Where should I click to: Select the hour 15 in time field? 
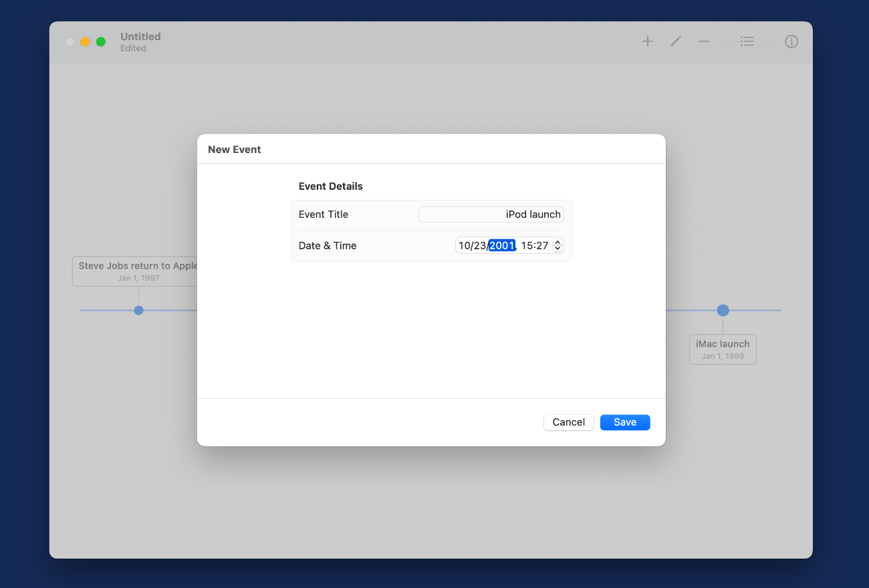click(x=527, y=246)
